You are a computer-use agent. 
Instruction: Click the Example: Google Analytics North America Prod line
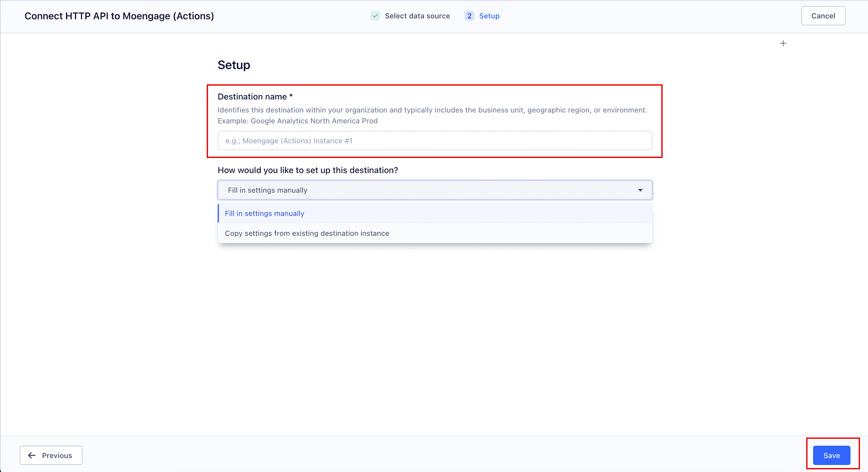tap(297, 121)
